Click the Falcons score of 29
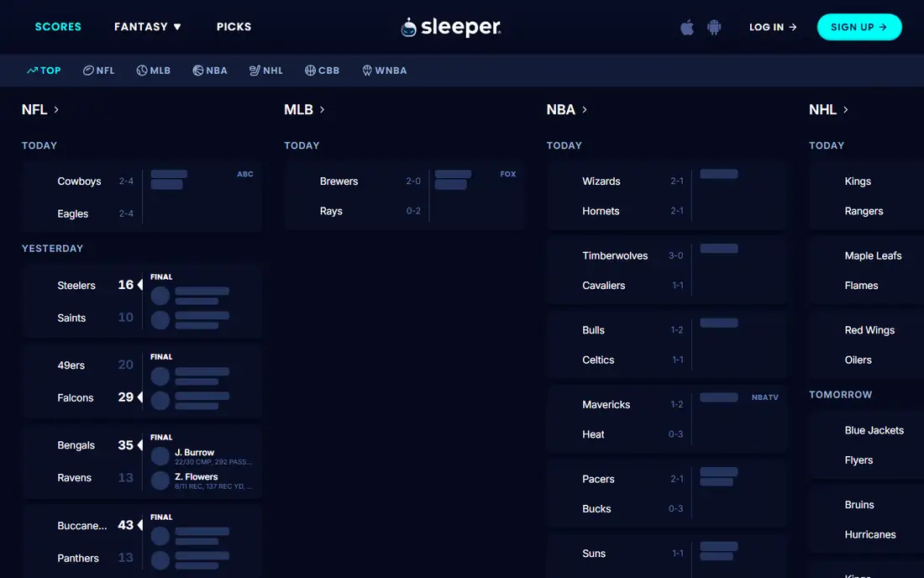924x578 pixels. (x=125, y=397)
